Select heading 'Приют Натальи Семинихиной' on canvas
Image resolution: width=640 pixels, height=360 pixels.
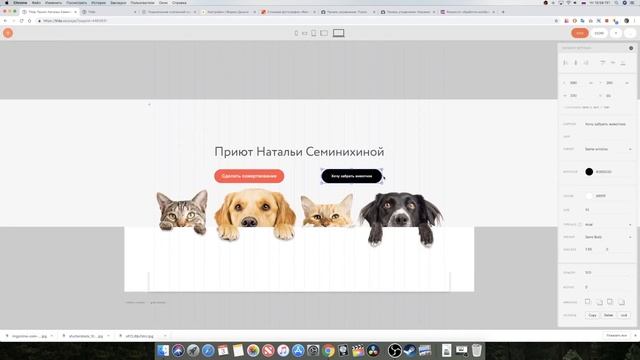point(299,152)
